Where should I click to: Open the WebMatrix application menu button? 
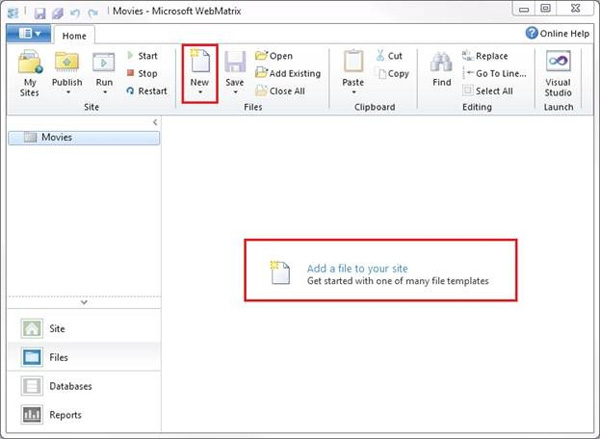(29, 34)
